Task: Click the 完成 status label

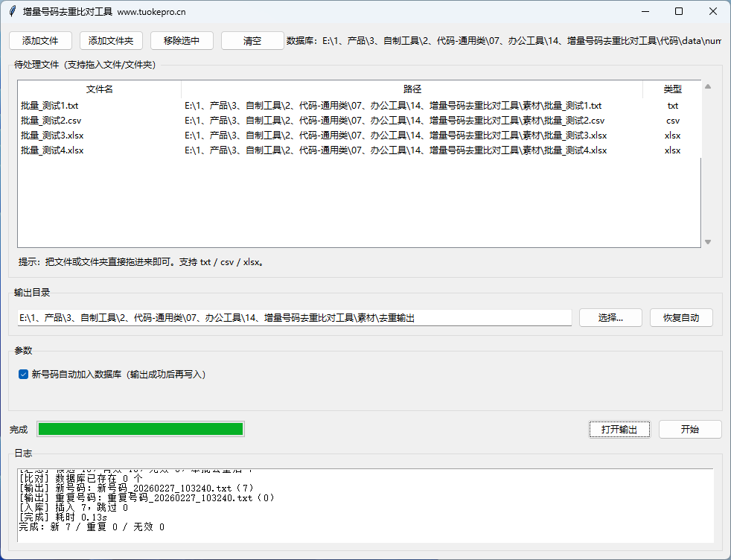Action: (x=19, y=430)
